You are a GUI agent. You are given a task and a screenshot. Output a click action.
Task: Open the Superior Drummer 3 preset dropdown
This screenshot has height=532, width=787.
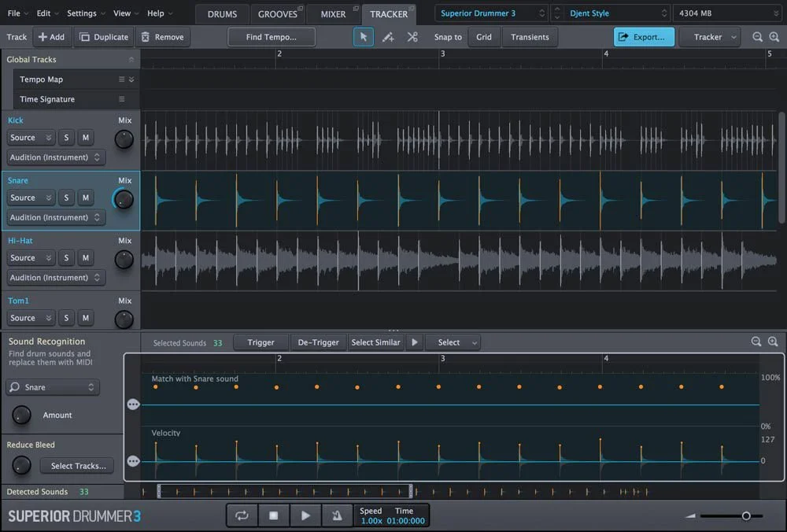(490, 13)
